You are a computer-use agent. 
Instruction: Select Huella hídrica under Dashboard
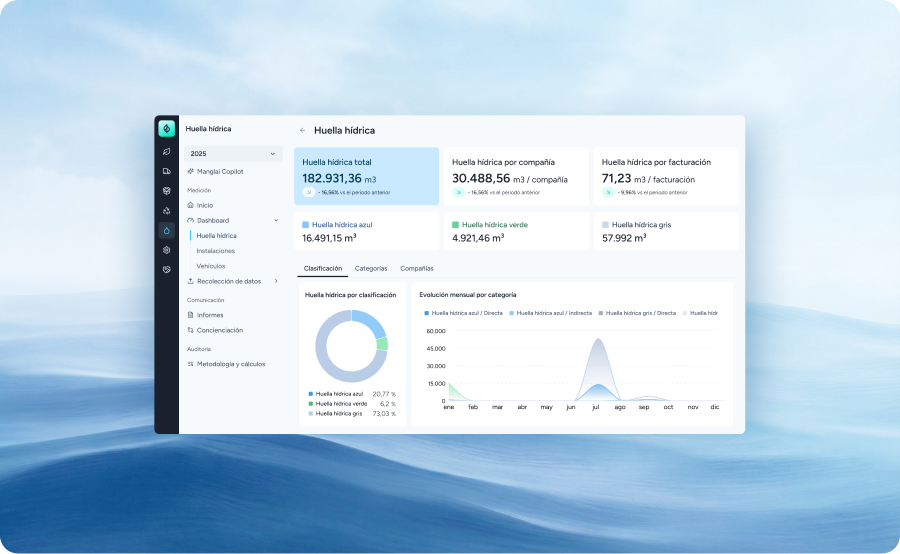(x=216, y=235)
